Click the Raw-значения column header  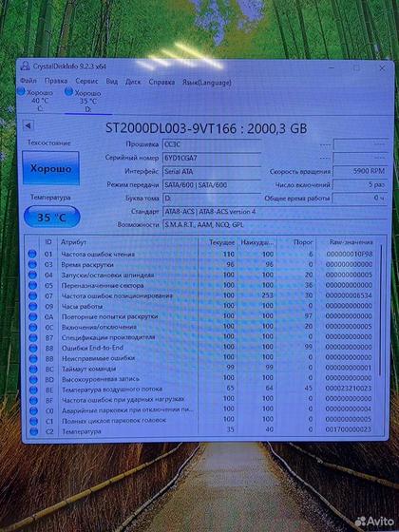click(x=351, y=242)
